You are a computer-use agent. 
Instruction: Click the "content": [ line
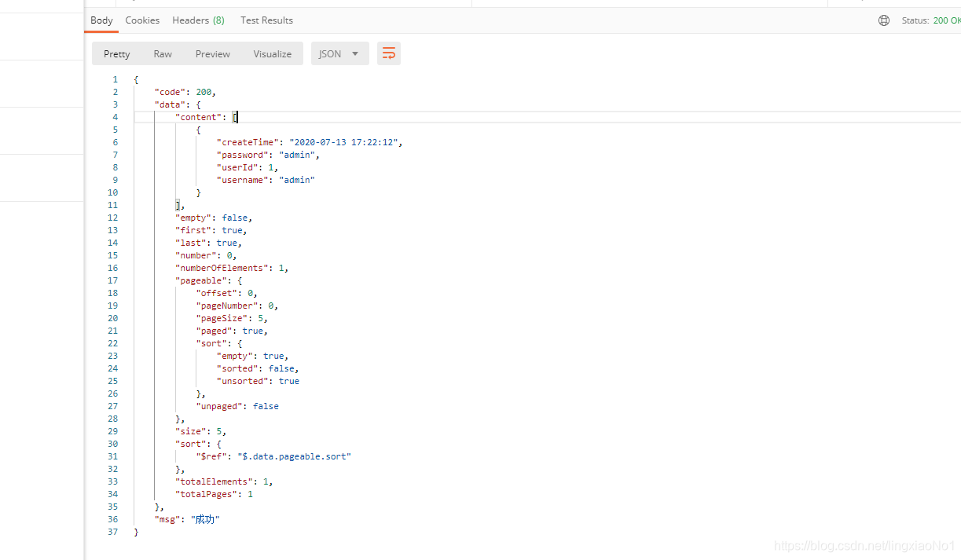[x=206, y=117]
